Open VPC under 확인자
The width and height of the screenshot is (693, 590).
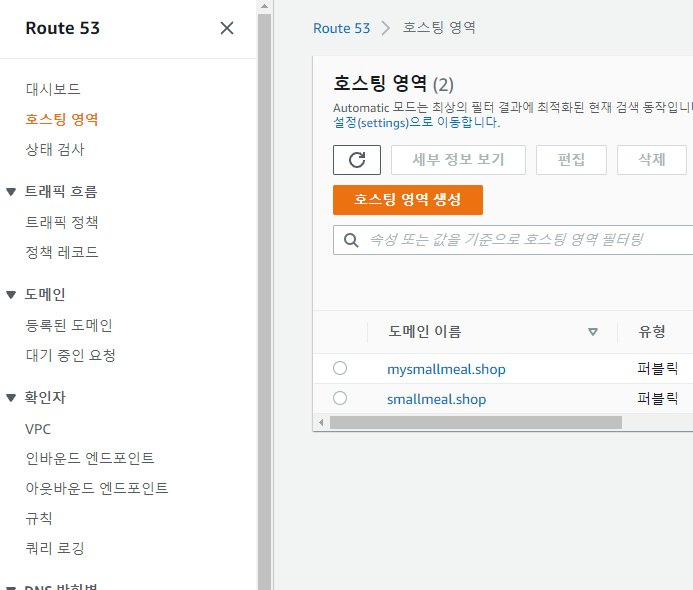[38, 429]
